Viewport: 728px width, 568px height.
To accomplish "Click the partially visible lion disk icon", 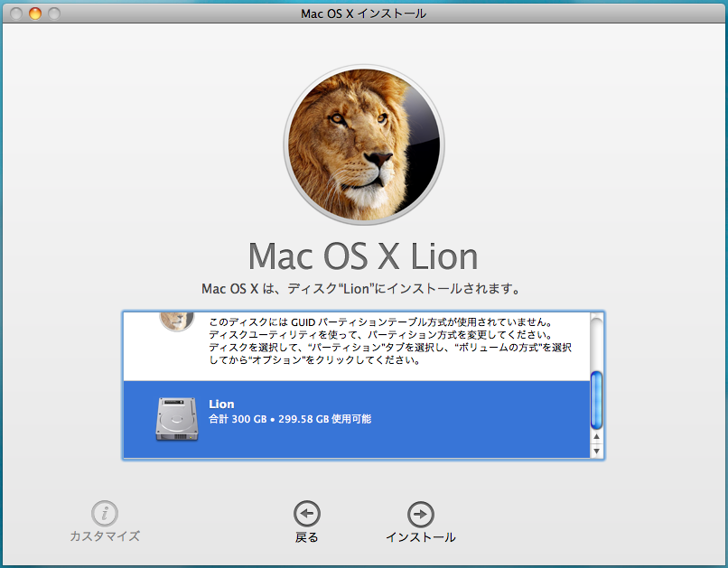I will (x=177, y=321).
